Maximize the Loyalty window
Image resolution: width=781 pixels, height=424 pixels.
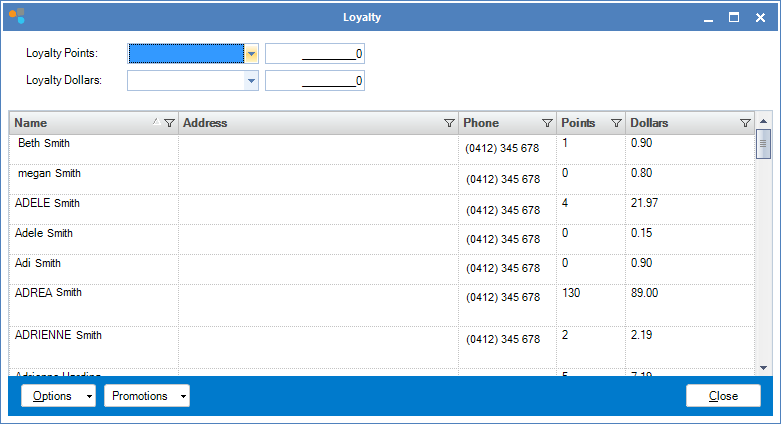tap(733, 17)
